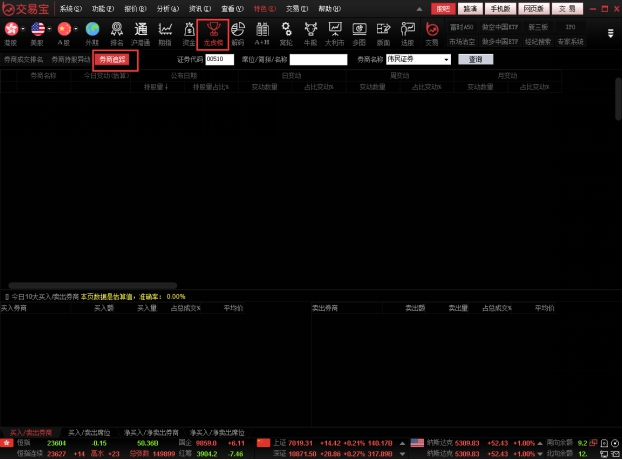Viewport: 623px width, 460px height.
Task: Select the 买入/卖出席位 bottom tab
Action: pos(89,431)
